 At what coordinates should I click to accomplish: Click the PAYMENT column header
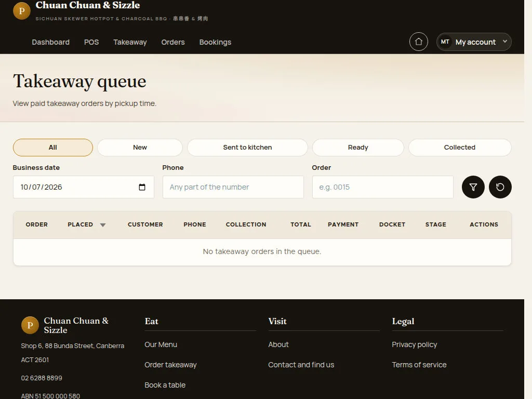pyautogui.click(x=343, y=224)
